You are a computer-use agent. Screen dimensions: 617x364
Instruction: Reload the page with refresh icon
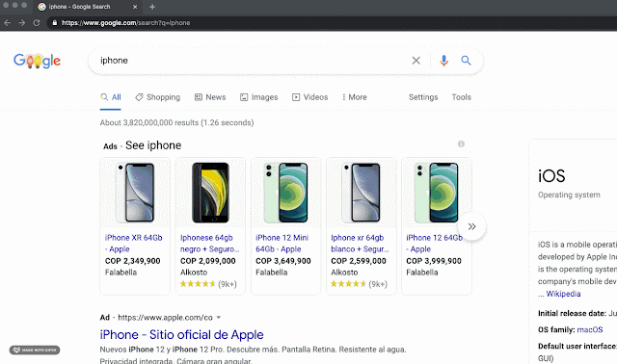pos(37,23)
